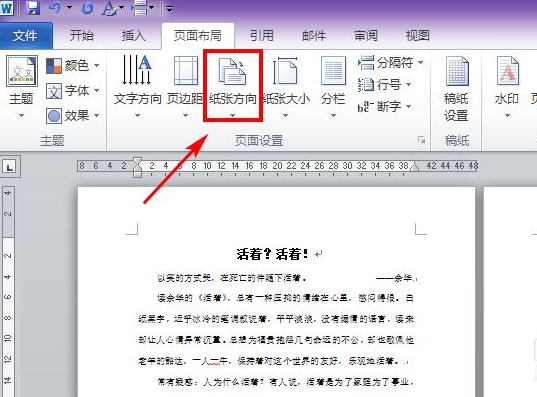Screen dimensions: 537x397
Task: Switch to the 审阅 Review tab
Action: tap(366, 35)
